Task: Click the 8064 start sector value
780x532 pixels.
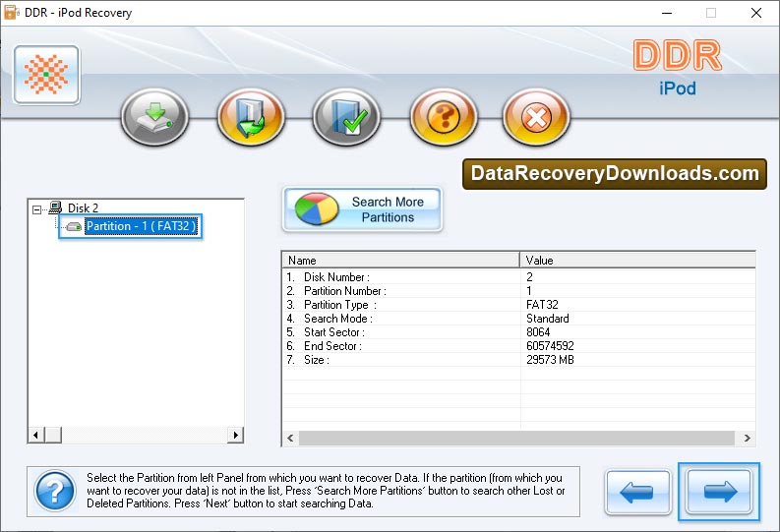Action: (538, 332)
